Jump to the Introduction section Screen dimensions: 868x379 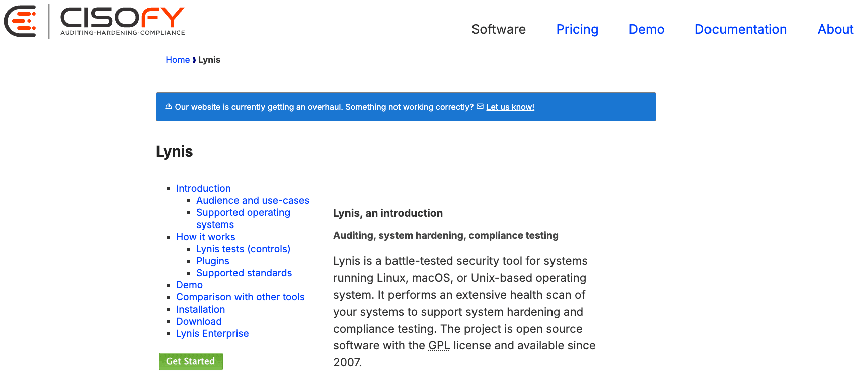203,188
